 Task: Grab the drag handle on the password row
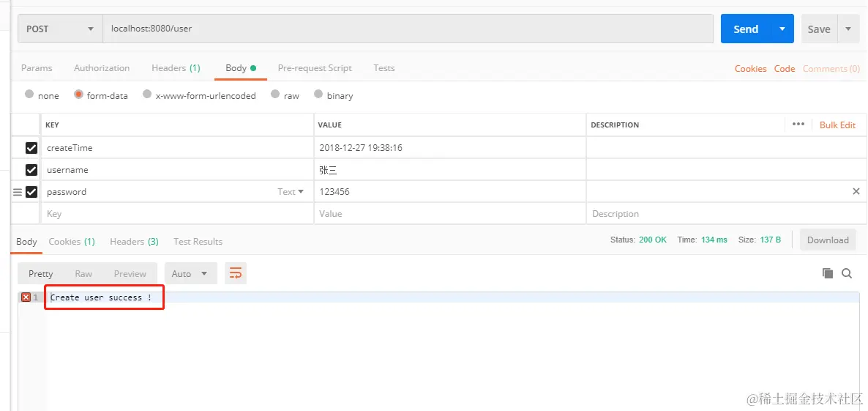pos(17,192)
